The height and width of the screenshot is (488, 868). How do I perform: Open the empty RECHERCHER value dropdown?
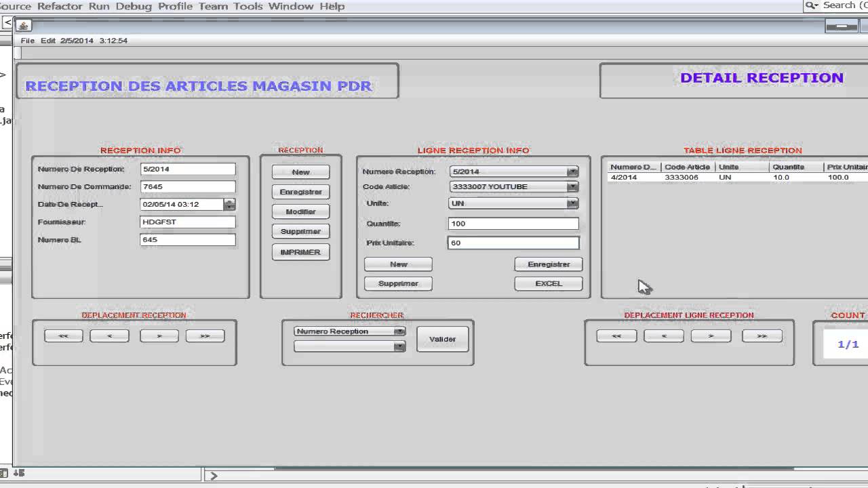pyautogui.click(x=349, y=346)
